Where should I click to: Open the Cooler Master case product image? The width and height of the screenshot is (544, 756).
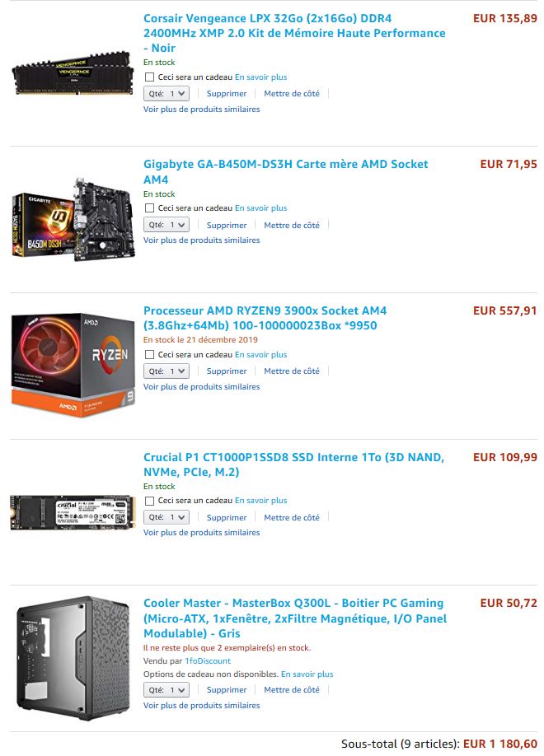pos(73,658)
